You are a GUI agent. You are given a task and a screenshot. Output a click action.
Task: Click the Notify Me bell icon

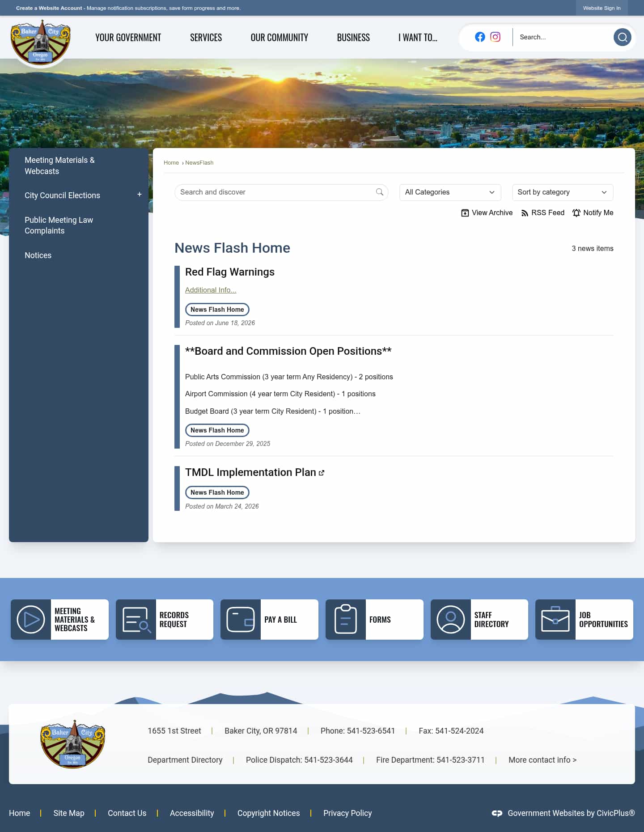(576, 213)
